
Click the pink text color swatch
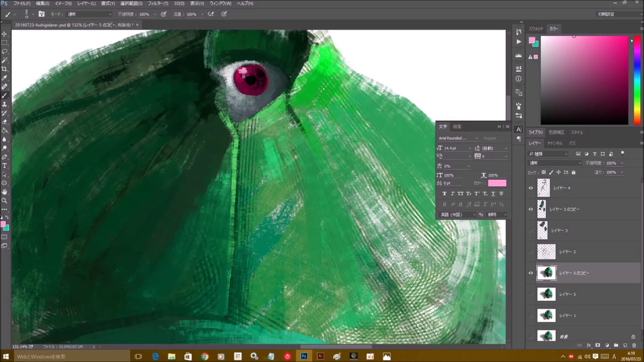click(497, 183)
